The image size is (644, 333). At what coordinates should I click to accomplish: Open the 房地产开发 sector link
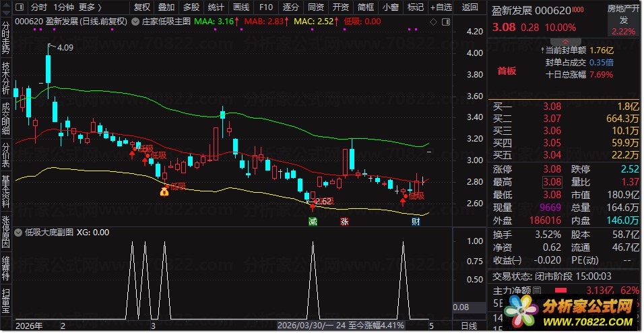[x=624, y=14]
